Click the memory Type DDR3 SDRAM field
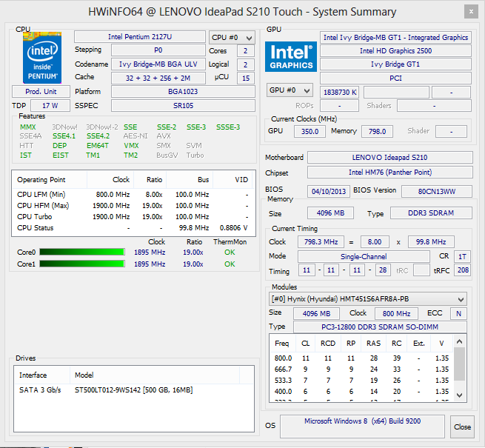The image size is (485, 448). tap(431, 213)
